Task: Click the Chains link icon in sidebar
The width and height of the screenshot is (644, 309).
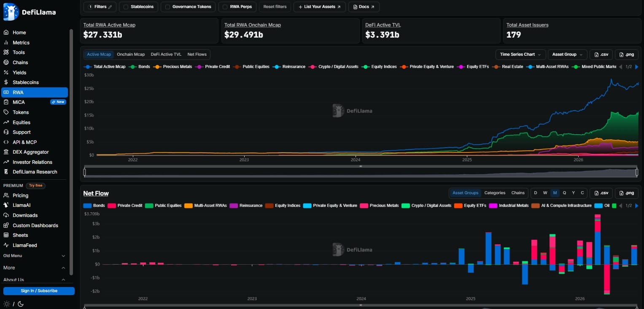Action: pos(6,62)
